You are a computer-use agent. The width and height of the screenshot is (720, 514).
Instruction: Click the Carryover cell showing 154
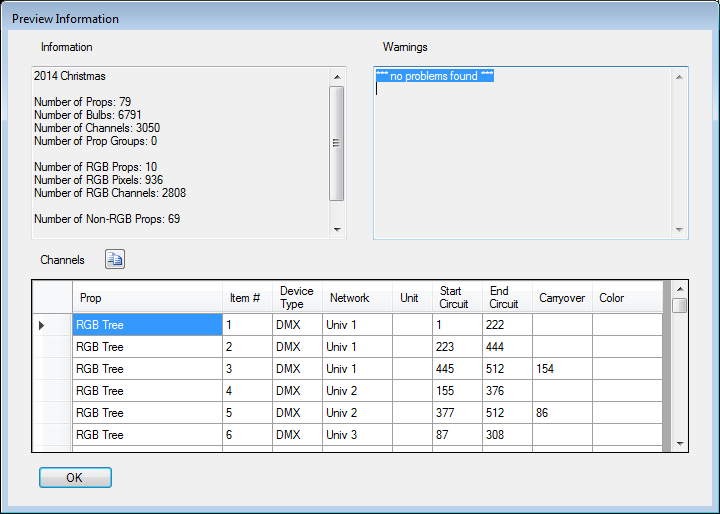[x=561, y=369]
